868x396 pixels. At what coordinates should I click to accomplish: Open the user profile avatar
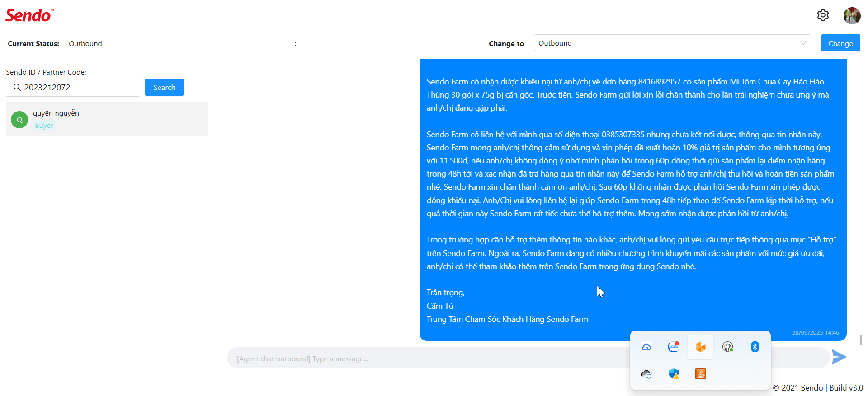point(852,15)
